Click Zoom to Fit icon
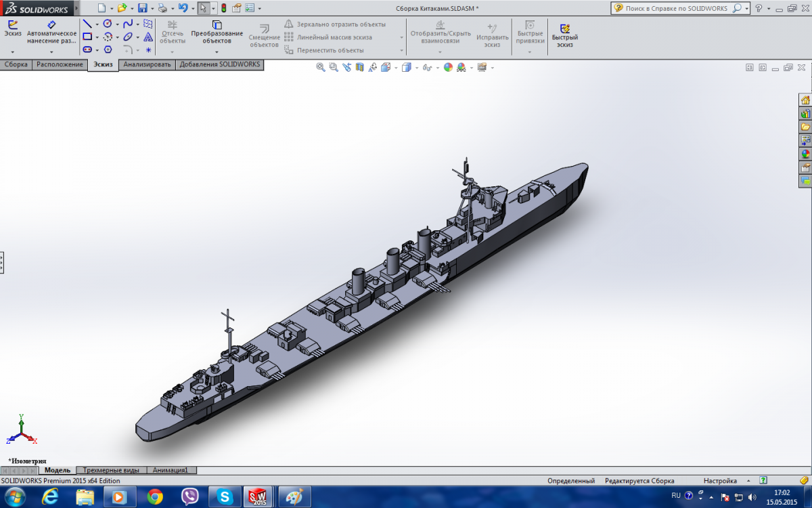This screenshot has width=812, height=508. coord(321,67)
